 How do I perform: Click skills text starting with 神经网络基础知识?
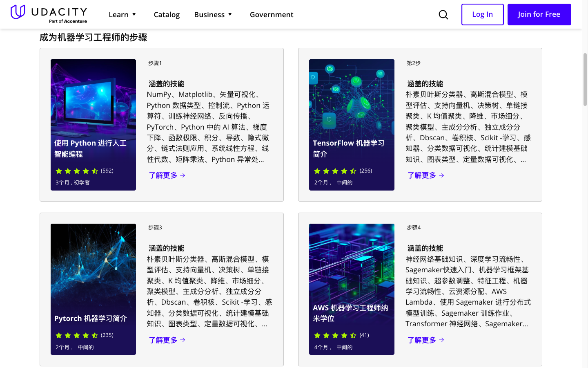(x=468, y=291)
